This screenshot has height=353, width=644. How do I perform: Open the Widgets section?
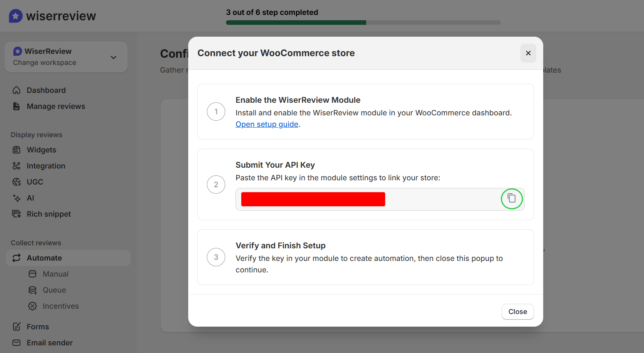41,150
